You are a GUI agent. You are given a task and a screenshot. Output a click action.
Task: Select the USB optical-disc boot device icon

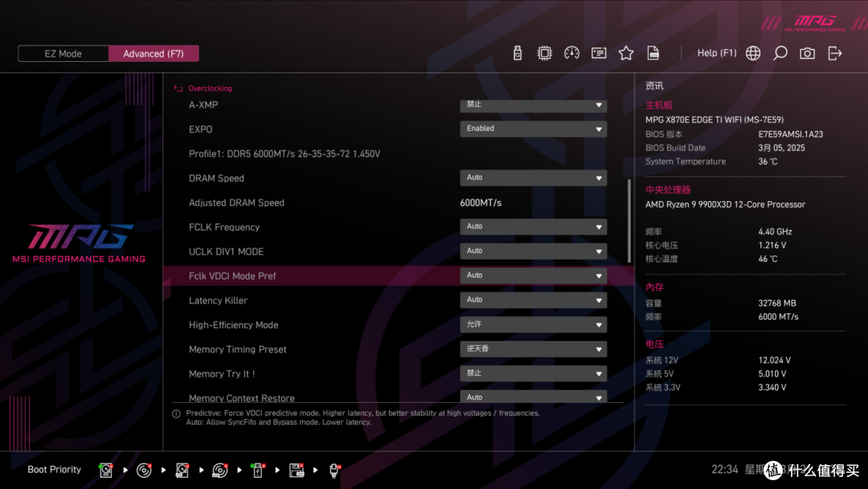pyautogui.click(x=219, y=471)
